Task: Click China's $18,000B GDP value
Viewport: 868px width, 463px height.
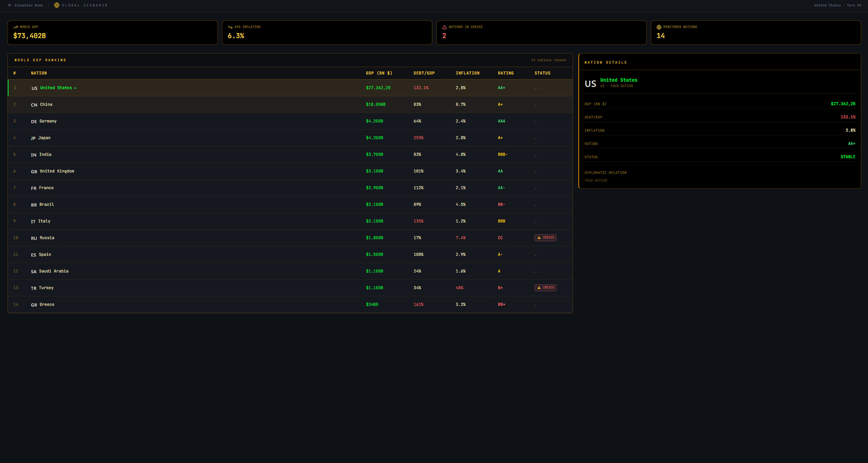Action: tap(375, 104)
